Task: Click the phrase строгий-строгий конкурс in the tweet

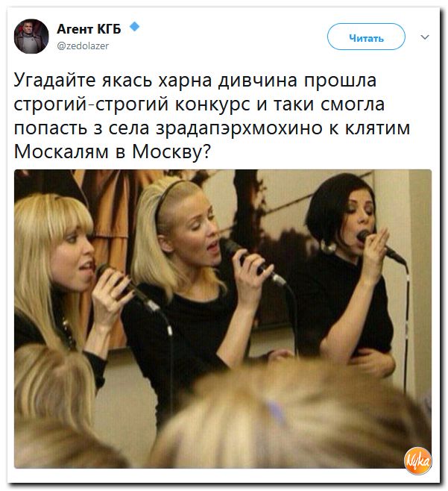Action: click(x=132, y=104)
